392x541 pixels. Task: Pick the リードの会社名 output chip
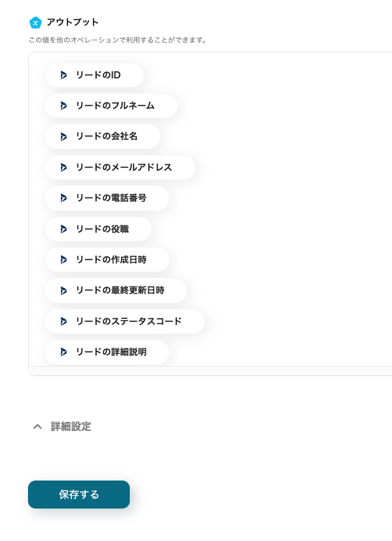pos(106,136)
